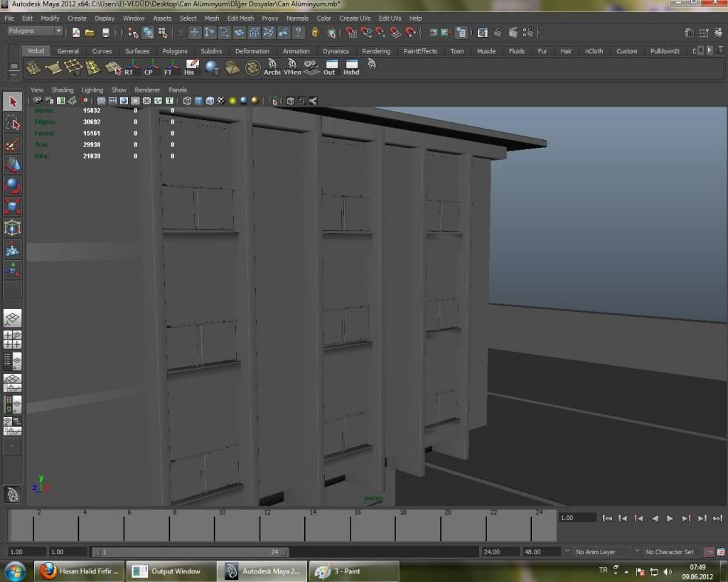The height and width of the screenshot is (582, 728).
Task: Select the arrow Select tool
Action: (13, 102)
